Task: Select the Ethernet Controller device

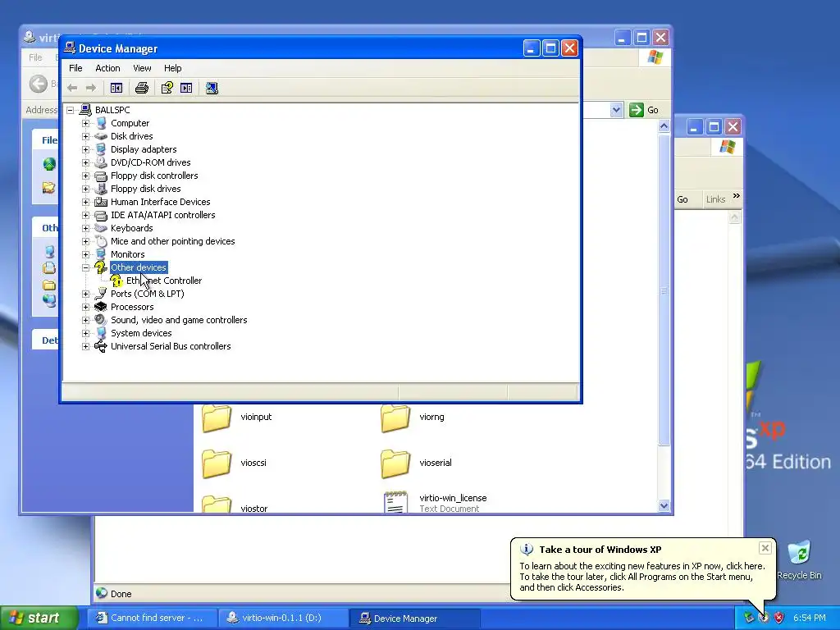Action: tap(164, 281)
